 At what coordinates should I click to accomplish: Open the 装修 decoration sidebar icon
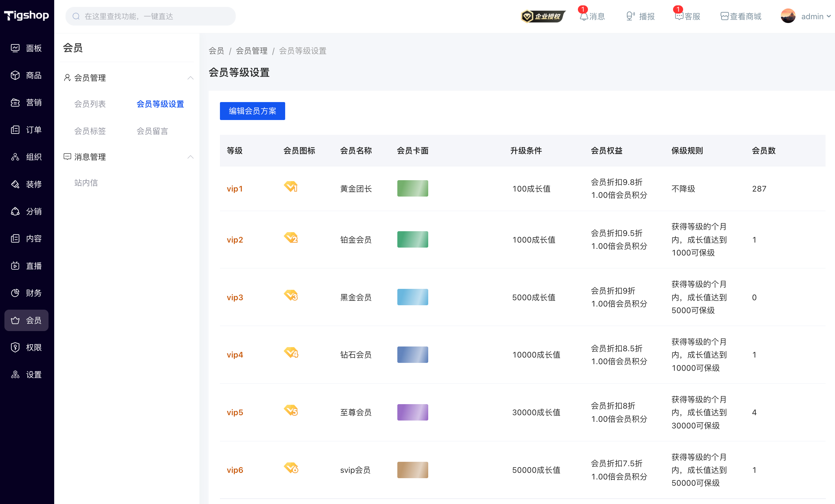[x=15, y=184]
